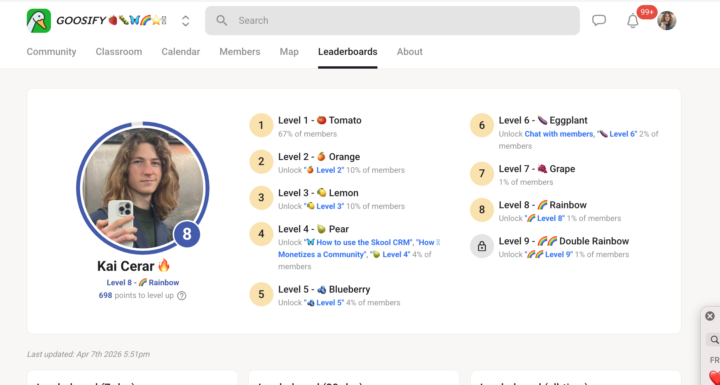Viewport: 720px width, 385px height.
Task: Open the community switcher arrows
Action: [x=186, y=21]
